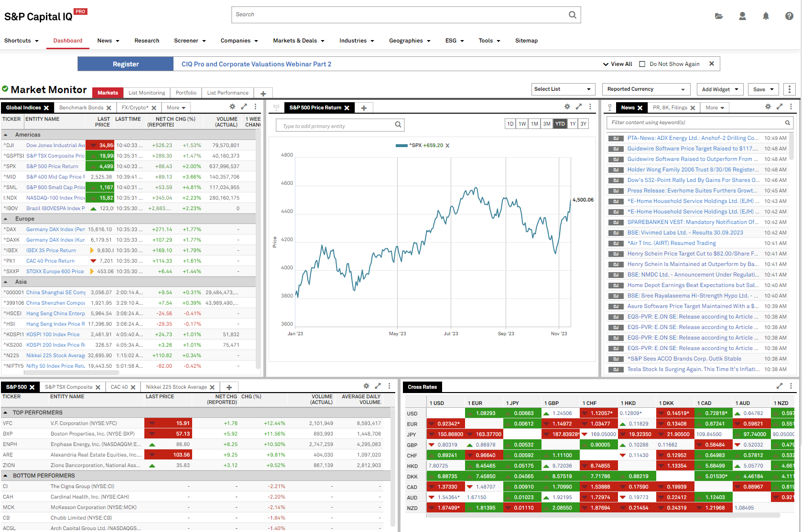Screen dimensions: 802x532
Task: Collapse the TOP PERFORMERS section
Action: point(5,413)
